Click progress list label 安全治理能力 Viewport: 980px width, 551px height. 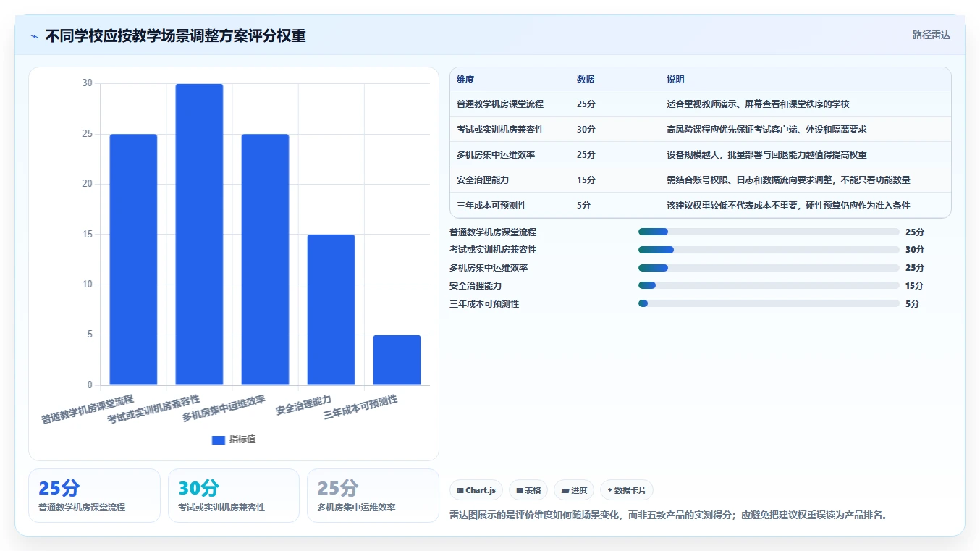point(476,286)
